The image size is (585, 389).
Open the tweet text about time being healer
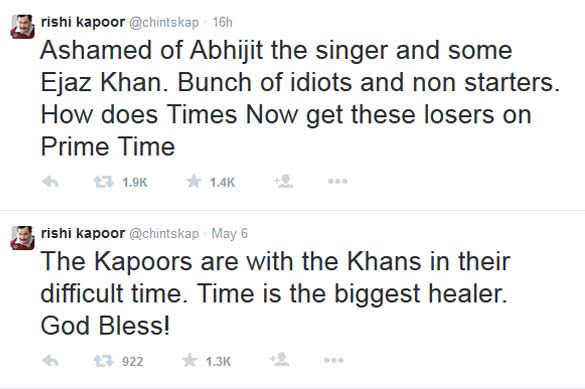(x=275, y=294)
